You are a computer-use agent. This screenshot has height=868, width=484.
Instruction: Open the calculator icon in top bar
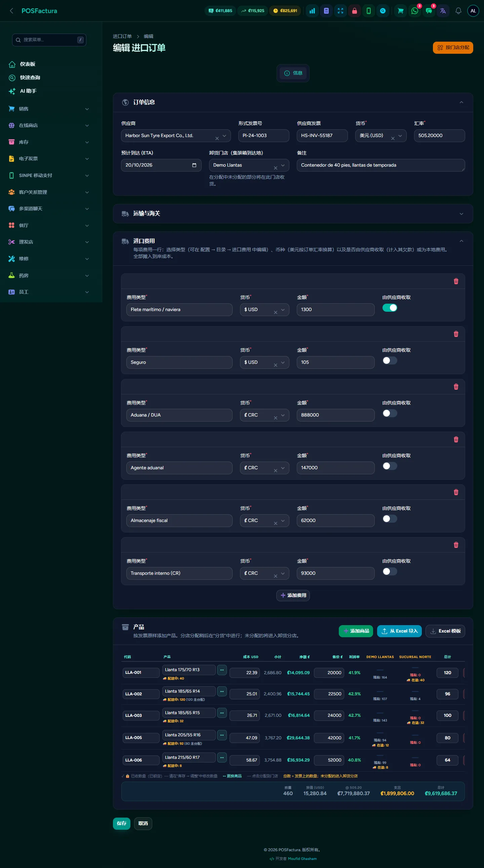326,11
